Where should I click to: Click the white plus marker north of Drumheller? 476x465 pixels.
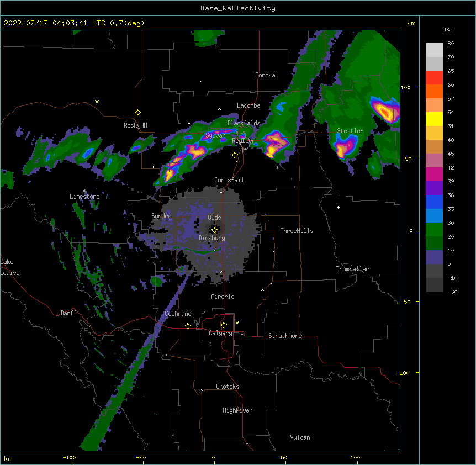[338, 207]
